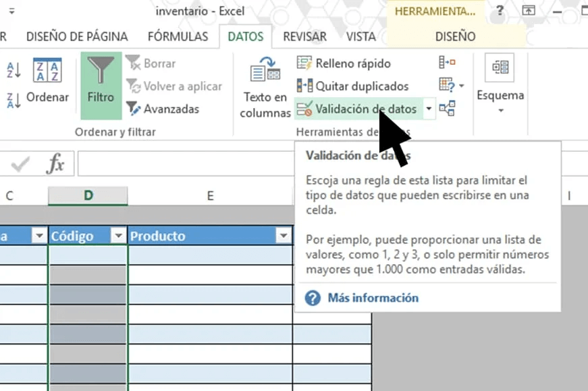Clear filters with the Borrar command
Viewport: 588px width, 391px height.
tap(160, 63)
